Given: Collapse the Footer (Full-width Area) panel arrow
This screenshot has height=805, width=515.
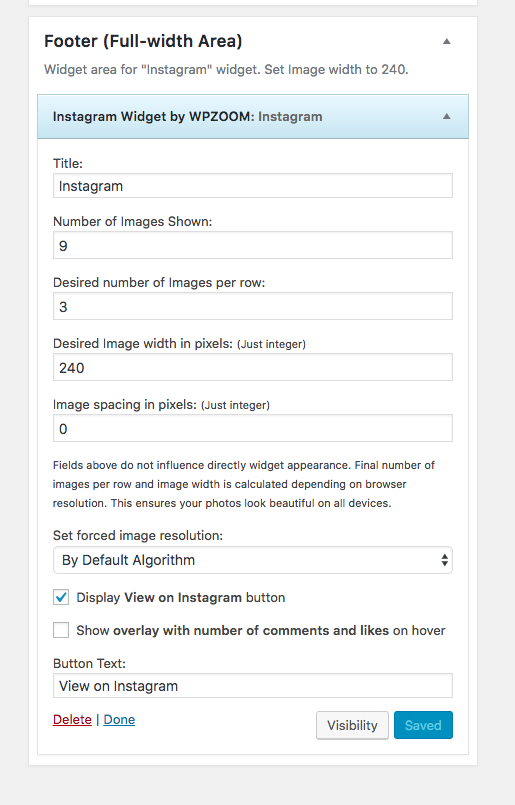Looking at the screenshot, I should point(447,41).
